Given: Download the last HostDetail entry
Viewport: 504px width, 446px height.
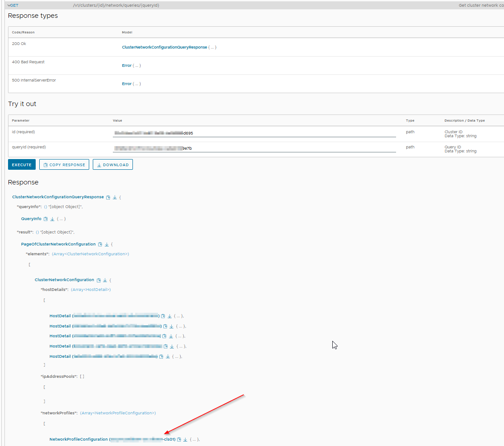Looking at the screenshot, I should pos(168,356).
